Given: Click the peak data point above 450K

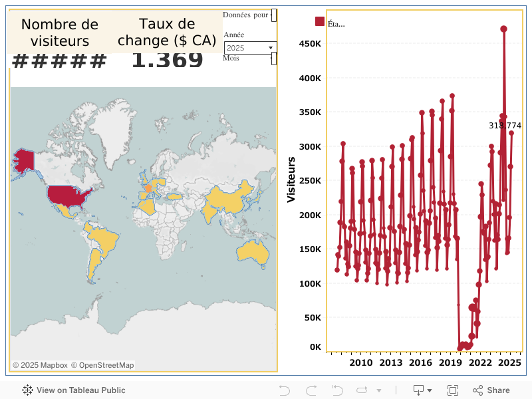Looking at the screenshot, I should pyautogui.click(x=504, y=29).
